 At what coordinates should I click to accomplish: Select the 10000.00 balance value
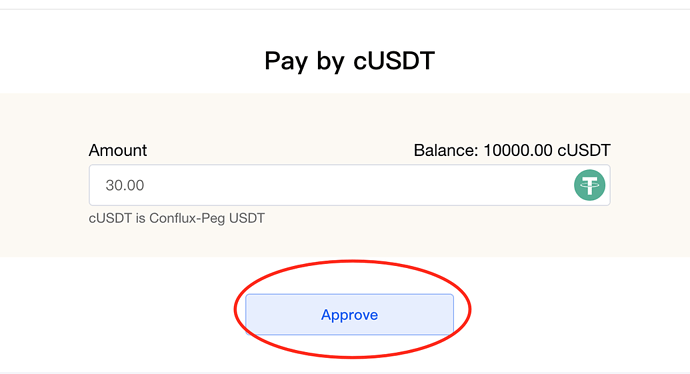tap(518, 150)
